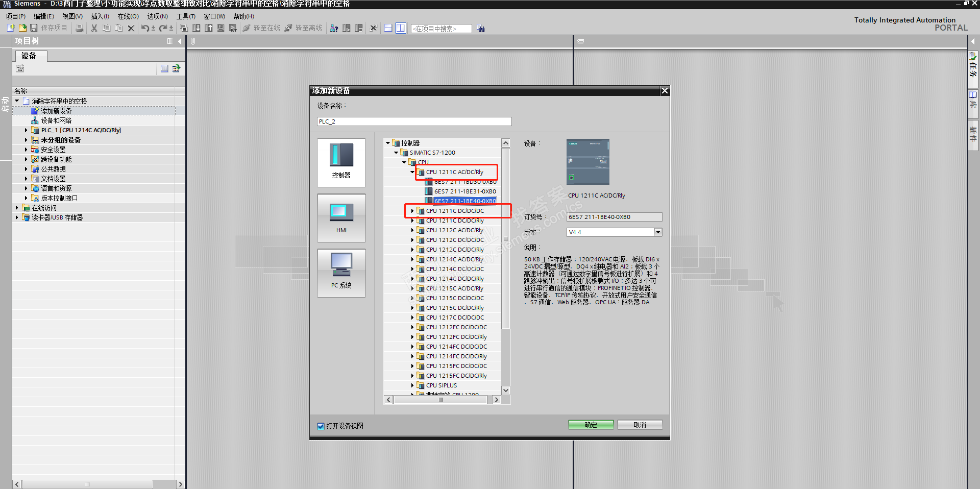Screen dimensions: 980x489
Task: Click the 订货号 field 6ES7 211-1BE40-0XB0
Action: [615, 217]
